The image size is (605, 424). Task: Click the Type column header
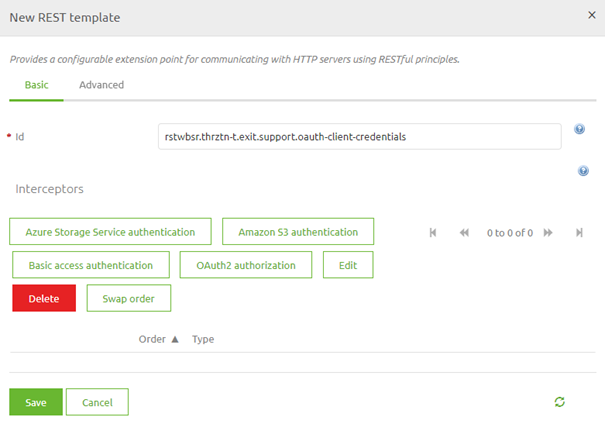[203, 339]
